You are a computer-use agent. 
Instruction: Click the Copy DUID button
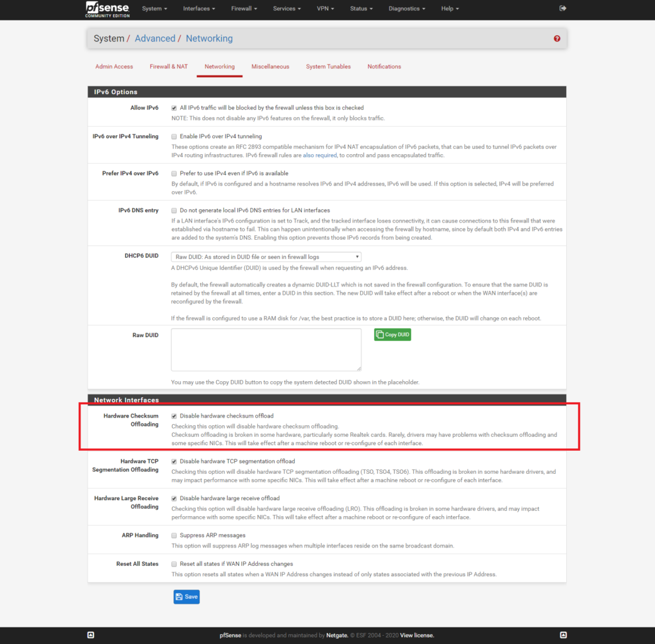click(393, 334)
